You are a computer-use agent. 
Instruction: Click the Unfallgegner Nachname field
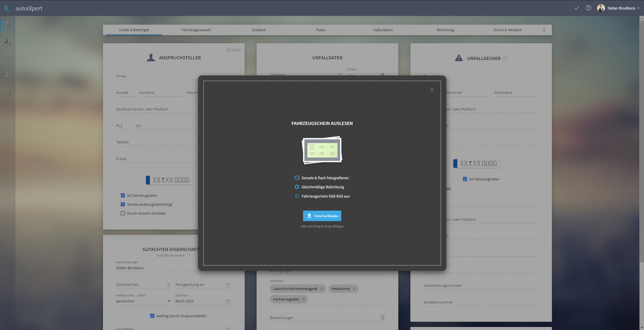pos(516,93)
